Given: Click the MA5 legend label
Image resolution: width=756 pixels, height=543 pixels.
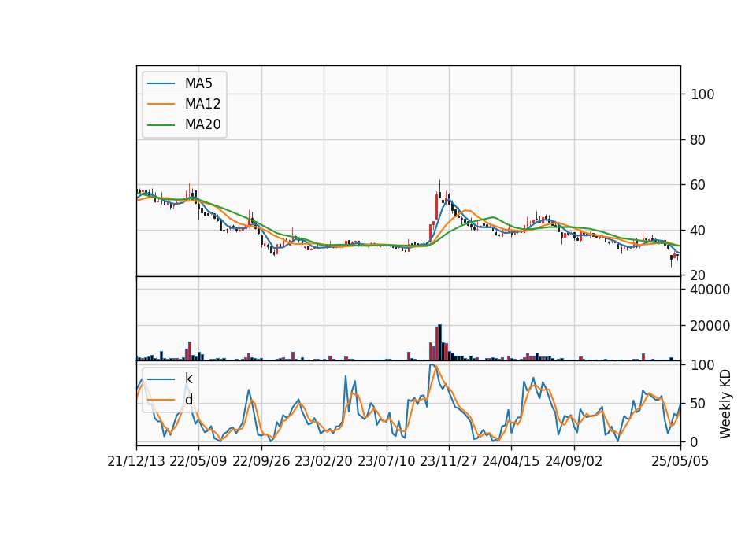Looking at the screenshot, I should (198, 83).
